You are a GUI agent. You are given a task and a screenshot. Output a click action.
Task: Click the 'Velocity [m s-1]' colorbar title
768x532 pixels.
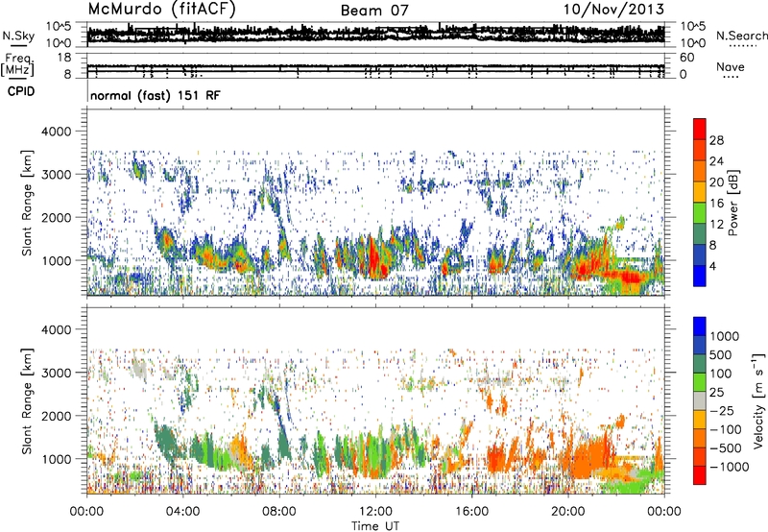click(x=758, y=400)
